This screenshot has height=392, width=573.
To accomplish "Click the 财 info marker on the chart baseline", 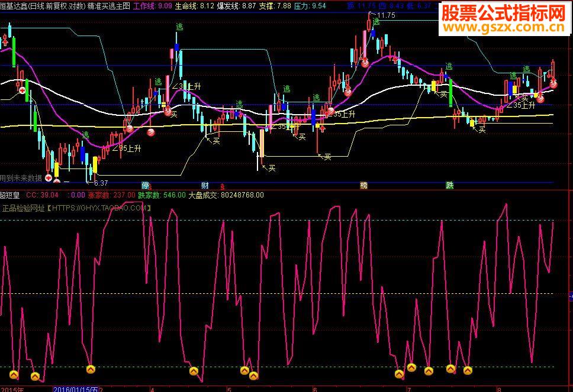I will (x=205, y=186).
